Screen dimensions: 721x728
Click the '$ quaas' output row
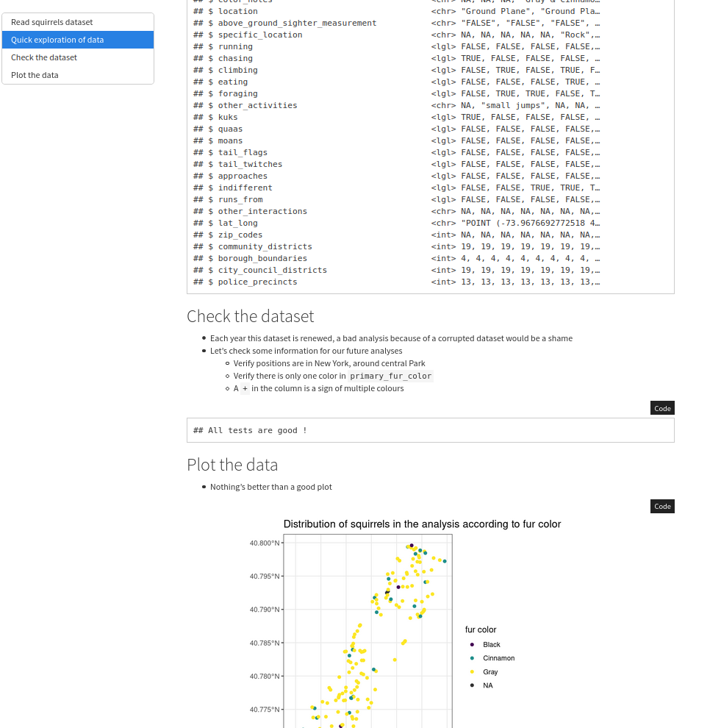tap(397, 129)
